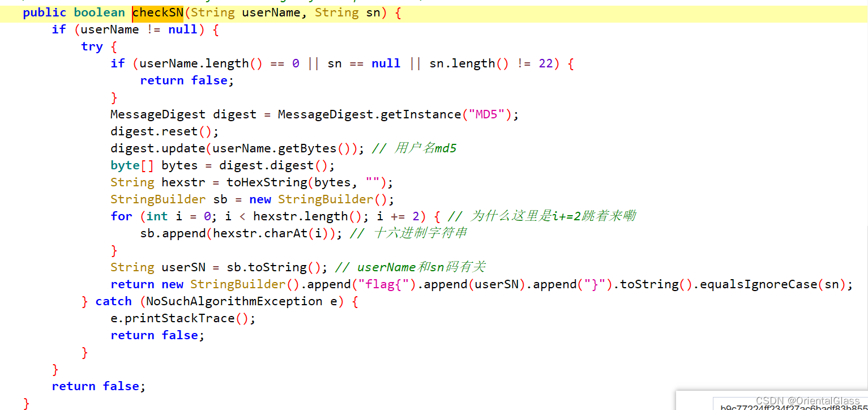Click 'sb.append(hexstr.charAt(i))' statement

(x=241, y=234)
